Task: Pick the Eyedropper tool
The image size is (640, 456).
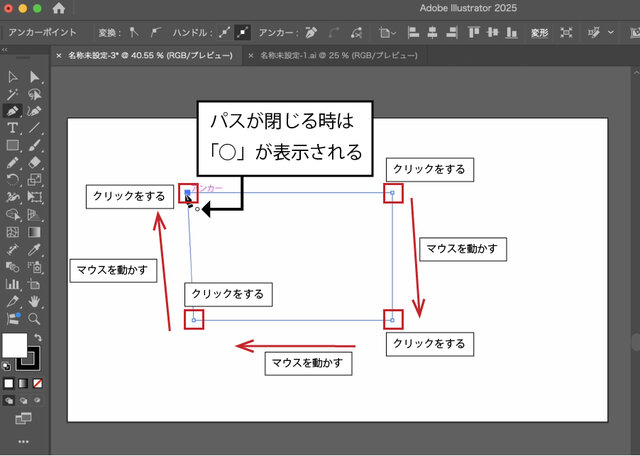Action: pos(35,249)
